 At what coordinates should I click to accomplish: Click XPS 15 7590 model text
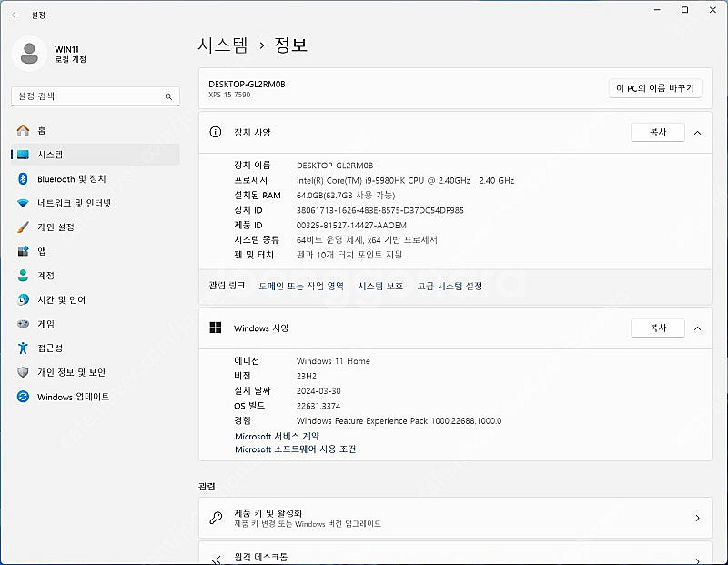coord(229,95)
